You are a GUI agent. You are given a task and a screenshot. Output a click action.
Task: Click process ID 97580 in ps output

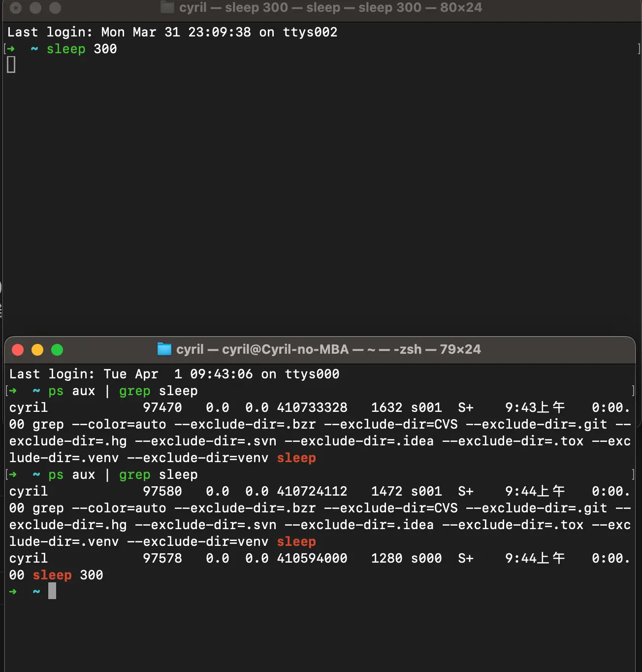click(162, 491)
